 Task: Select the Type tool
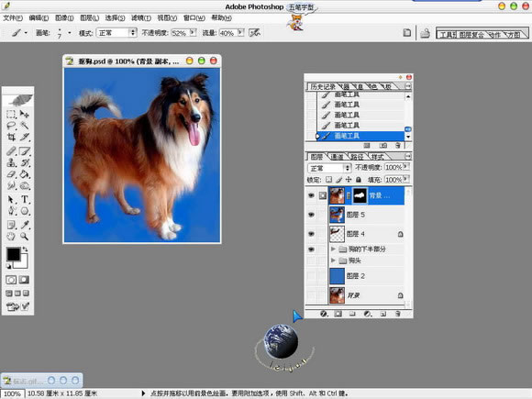point(25,199)
